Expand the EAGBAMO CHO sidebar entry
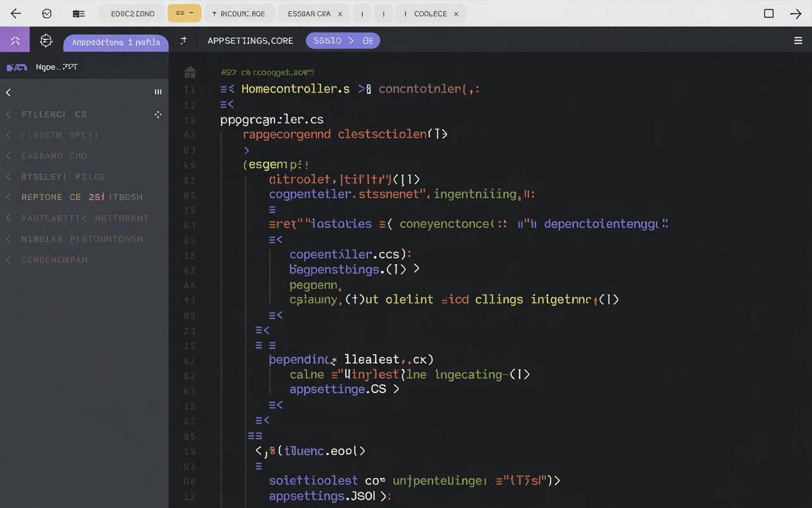Image resolution: width=812 pixels, height=508 pixels. click(54, 156)
